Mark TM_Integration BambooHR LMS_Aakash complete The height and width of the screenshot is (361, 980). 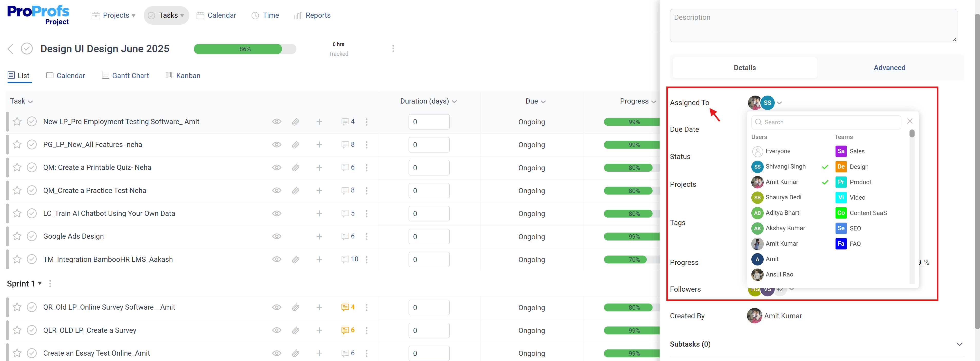tap(32, 259)
